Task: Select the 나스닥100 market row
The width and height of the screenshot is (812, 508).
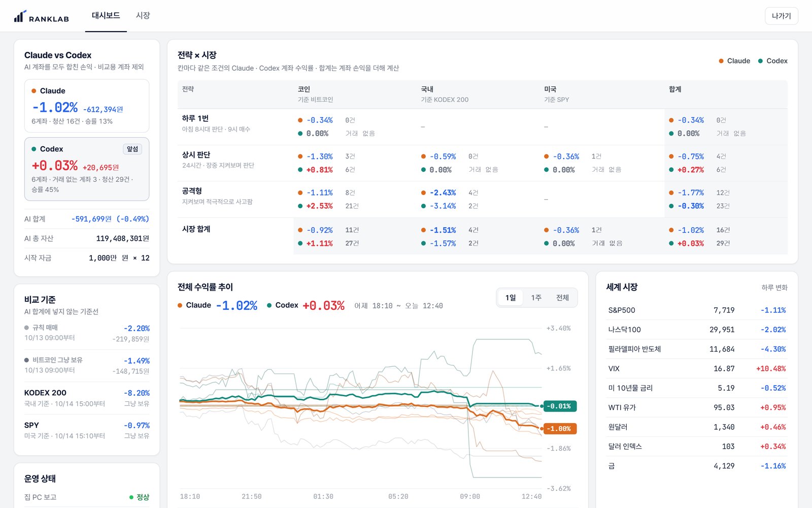Action: point(697,330)
